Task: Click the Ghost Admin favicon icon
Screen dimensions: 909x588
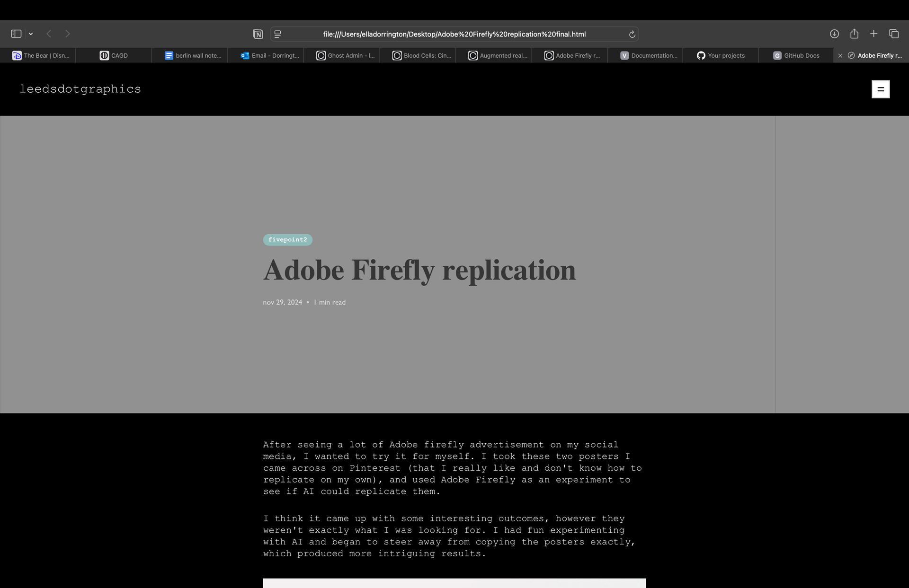Action: point(321,55)
